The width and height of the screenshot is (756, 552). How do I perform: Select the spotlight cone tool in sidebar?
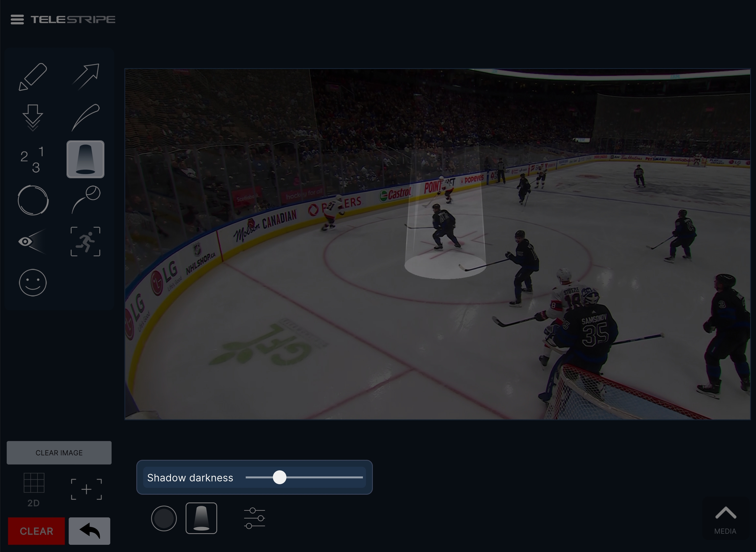click(x=86, y=159)
